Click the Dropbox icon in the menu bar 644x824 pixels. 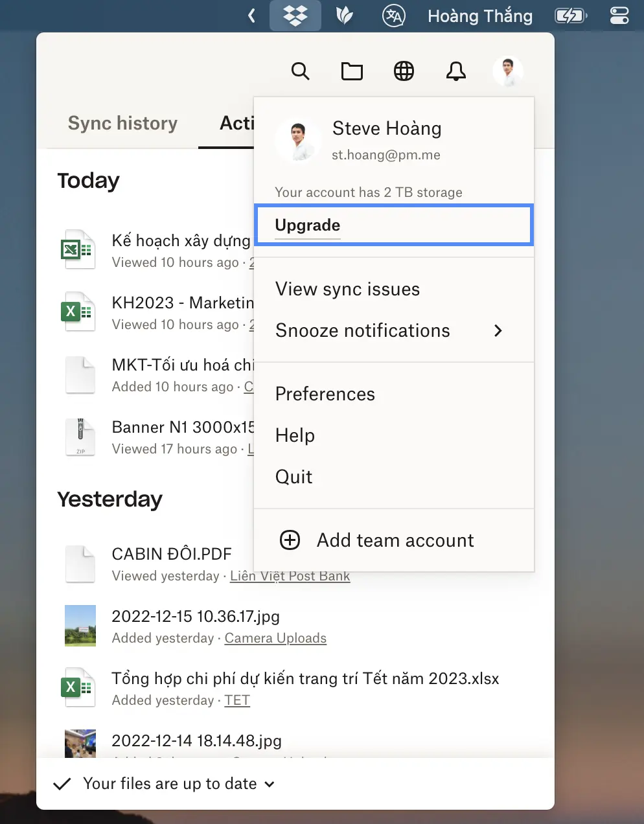click(295, 16)
